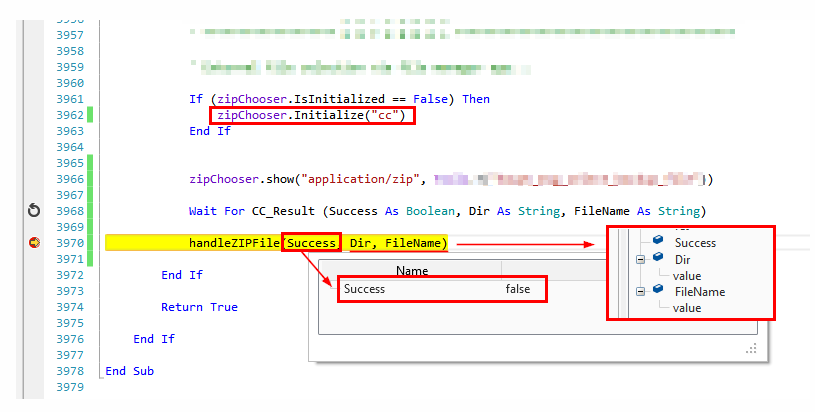Click End If on line 3976

154,339
